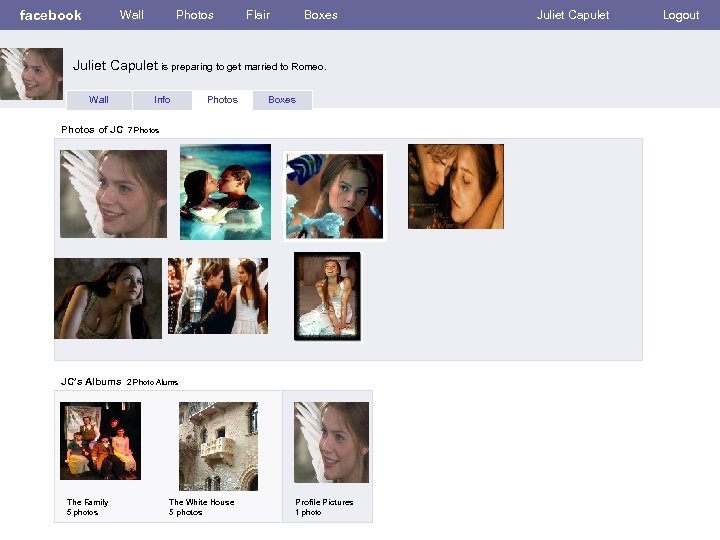Open The White House album cover
The height and width of the screenshot is (540, 720).
point(219,446)
